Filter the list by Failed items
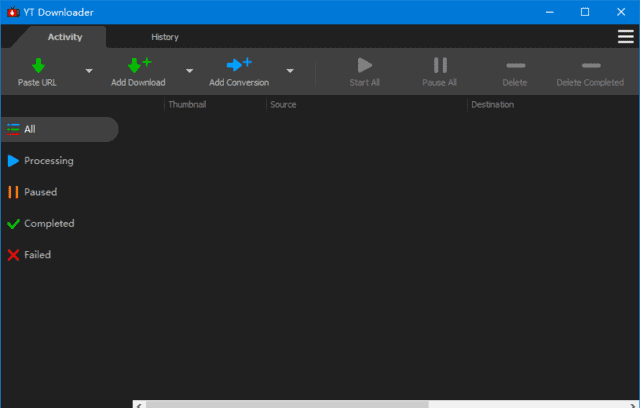The image size is (640, 408). 29,255
